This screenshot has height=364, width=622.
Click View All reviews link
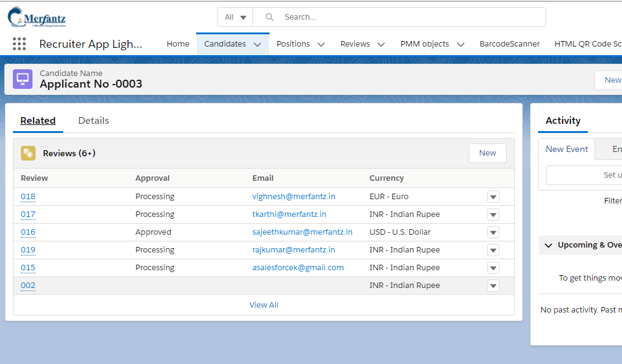pyautogui.click(x=264, y=305)
